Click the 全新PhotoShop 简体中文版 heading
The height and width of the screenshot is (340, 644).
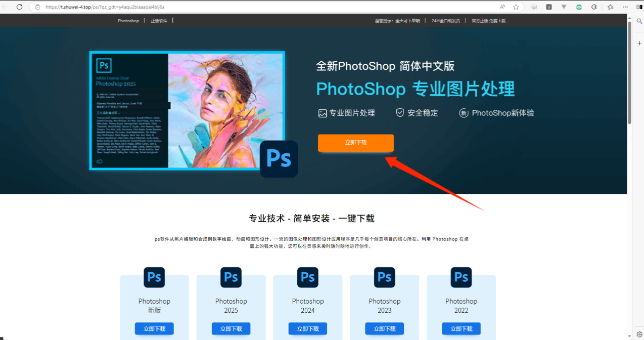coord(385,66)
